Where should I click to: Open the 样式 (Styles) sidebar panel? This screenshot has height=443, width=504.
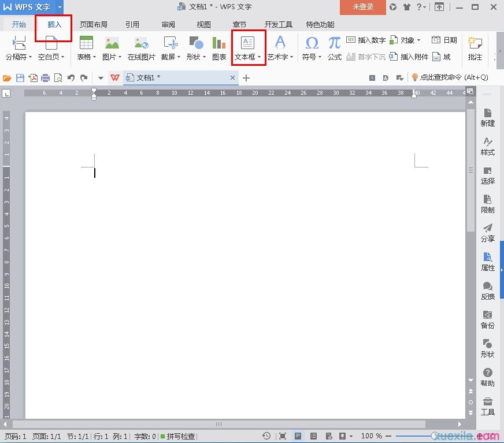[487, 146]
